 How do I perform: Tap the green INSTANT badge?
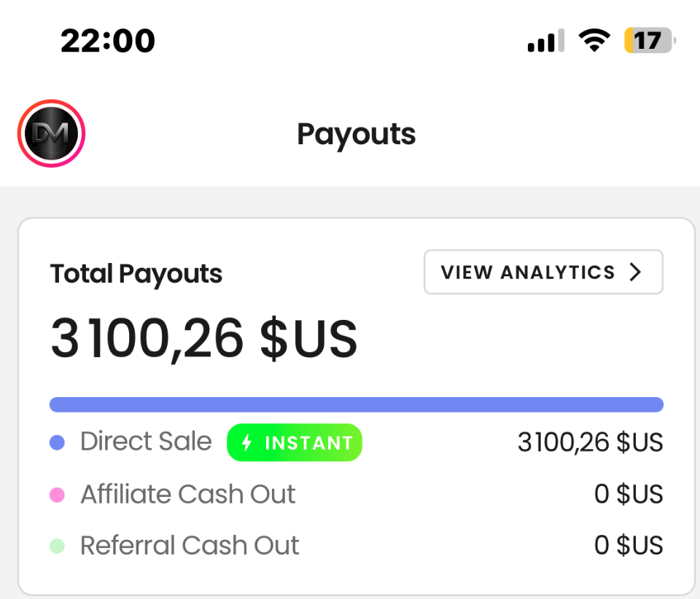click(x=295, y=442)
